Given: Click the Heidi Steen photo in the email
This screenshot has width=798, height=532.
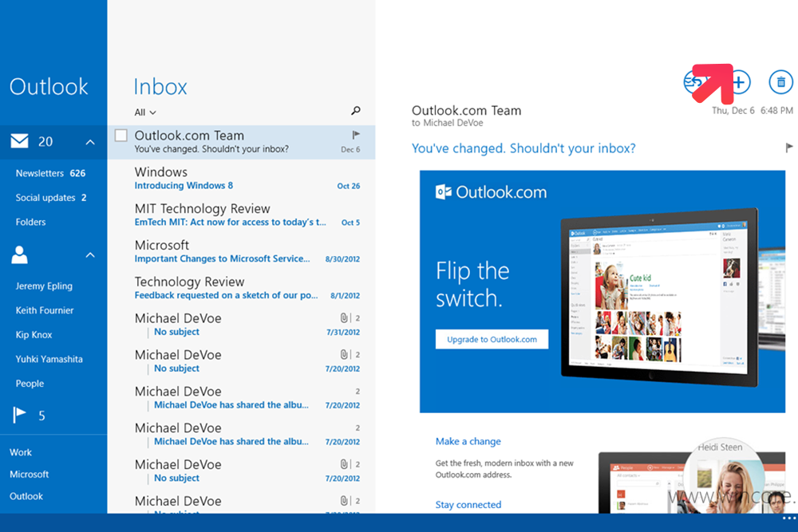Looking at the screenshot, I should [x=724, y=477].
